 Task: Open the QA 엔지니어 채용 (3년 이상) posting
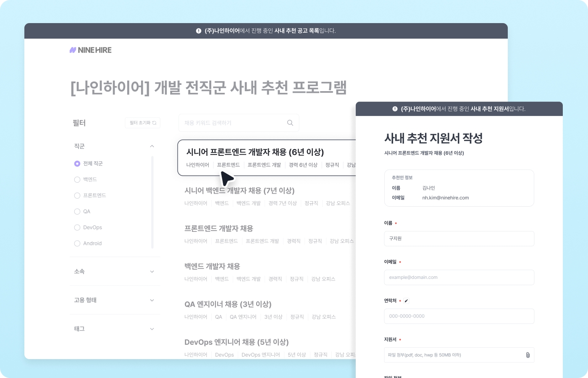coord(228,304)
